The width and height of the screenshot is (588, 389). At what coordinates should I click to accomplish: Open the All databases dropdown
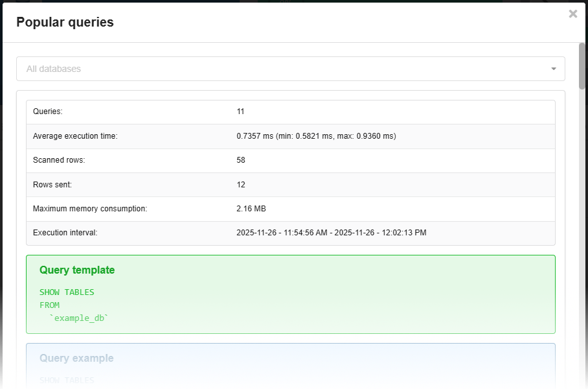tap(285, 69)
